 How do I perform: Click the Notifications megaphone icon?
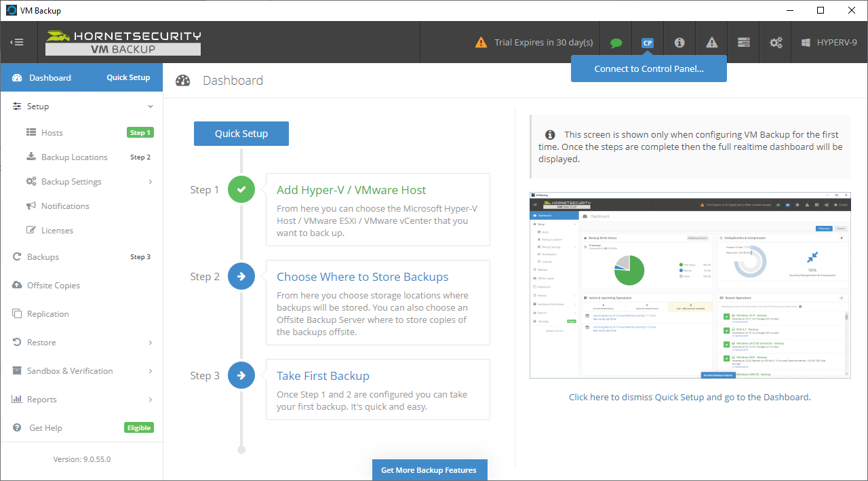31,206
